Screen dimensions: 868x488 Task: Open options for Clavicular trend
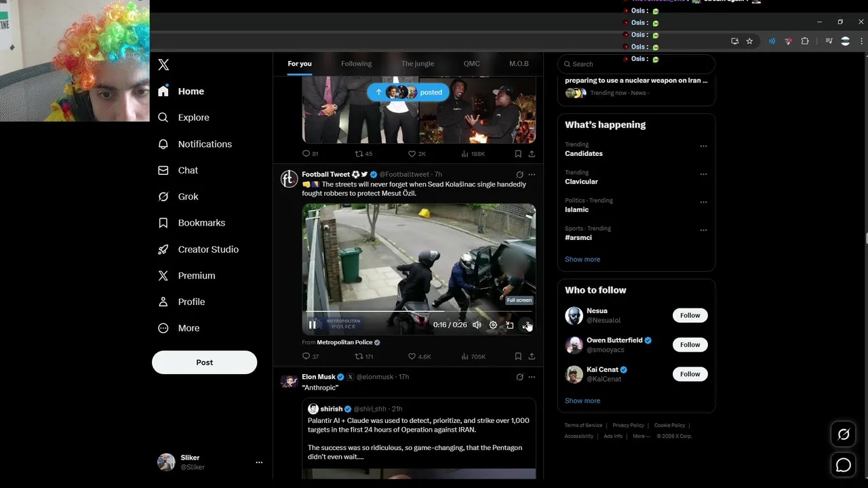click(x=703, y=174)
